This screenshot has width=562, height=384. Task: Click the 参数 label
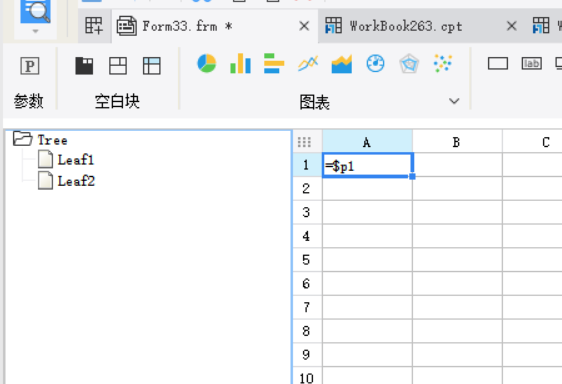click(29, 101)
